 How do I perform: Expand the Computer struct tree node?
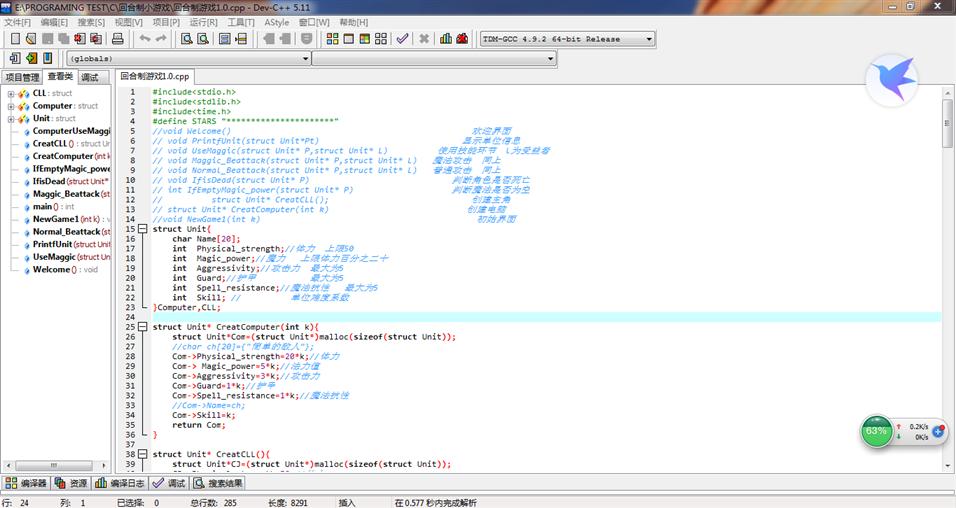point(11,106)
